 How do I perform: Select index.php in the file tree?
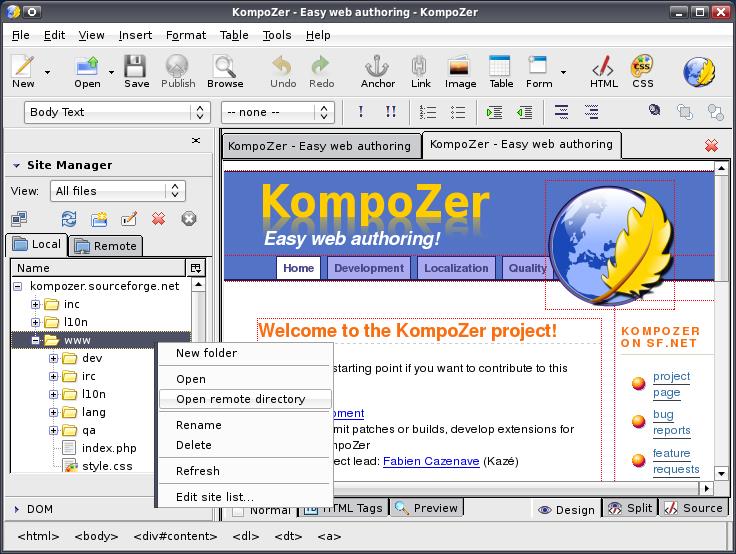pos(109,448)
